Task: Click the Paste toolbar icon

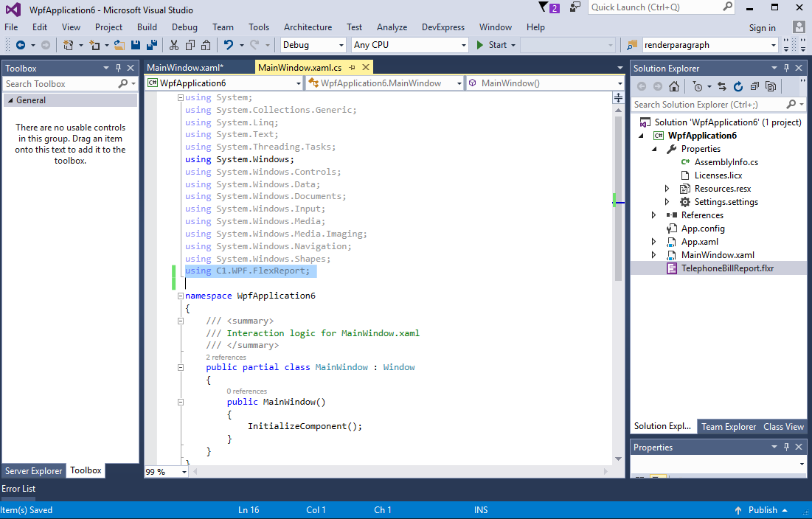Action: point(206,45)
